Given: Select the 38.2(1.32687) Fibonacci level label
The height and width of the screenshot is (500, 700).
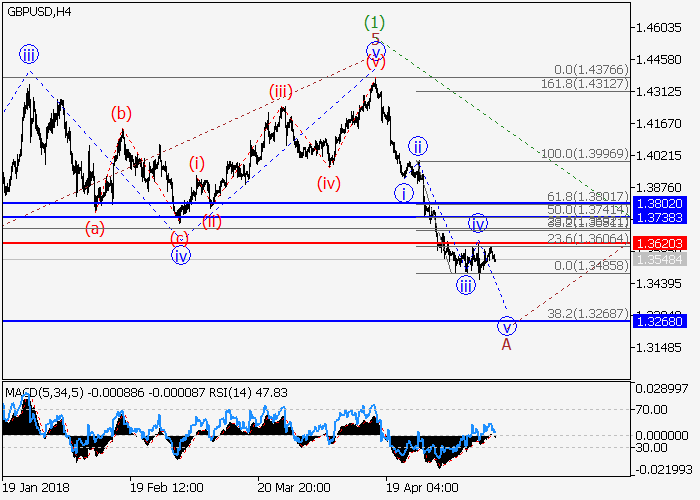Looking at the screenshot, I should (588, 313).
